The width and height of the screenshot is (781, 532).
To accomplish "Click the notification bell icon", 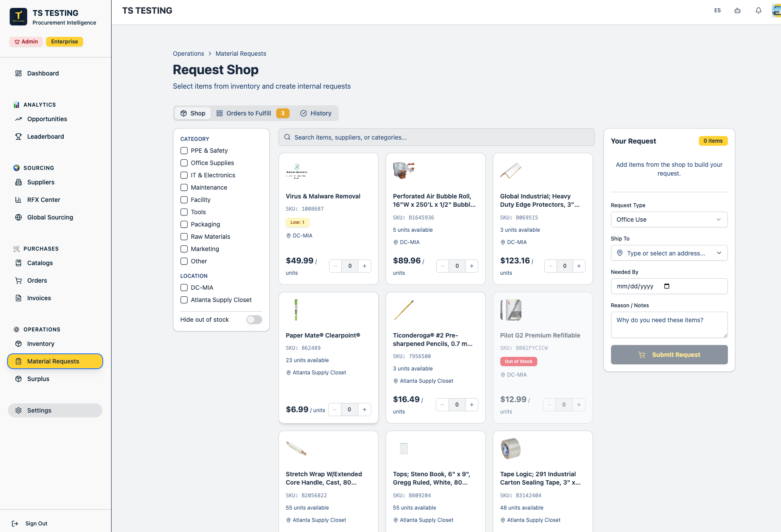I will pyautogui.click(x=759, y=11).
